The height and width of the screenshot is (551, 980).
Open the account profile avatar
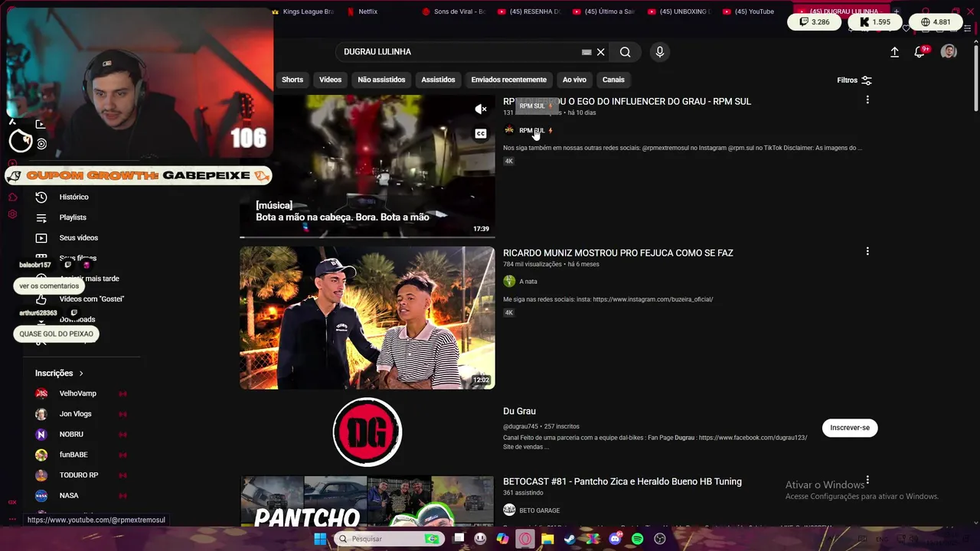(x=949, y=52)
